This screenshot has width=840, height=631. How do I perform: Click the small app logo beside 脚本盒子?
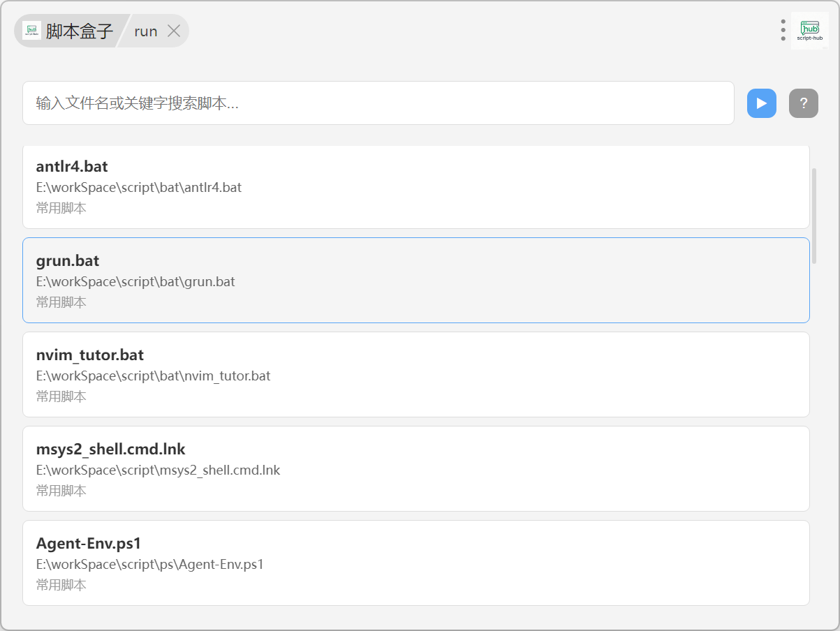coord(31,31)
